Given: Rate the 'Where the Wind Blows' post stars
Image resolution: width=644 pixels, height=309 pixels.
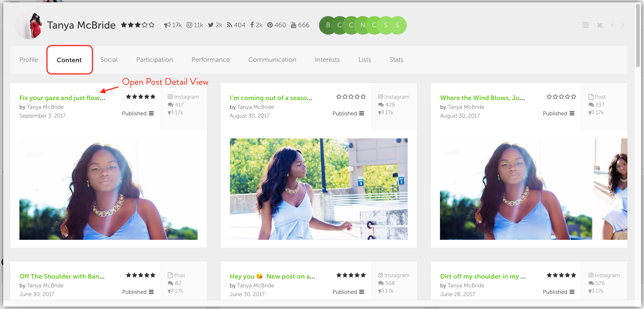Looking at the screenshot, I should point(561,97).
